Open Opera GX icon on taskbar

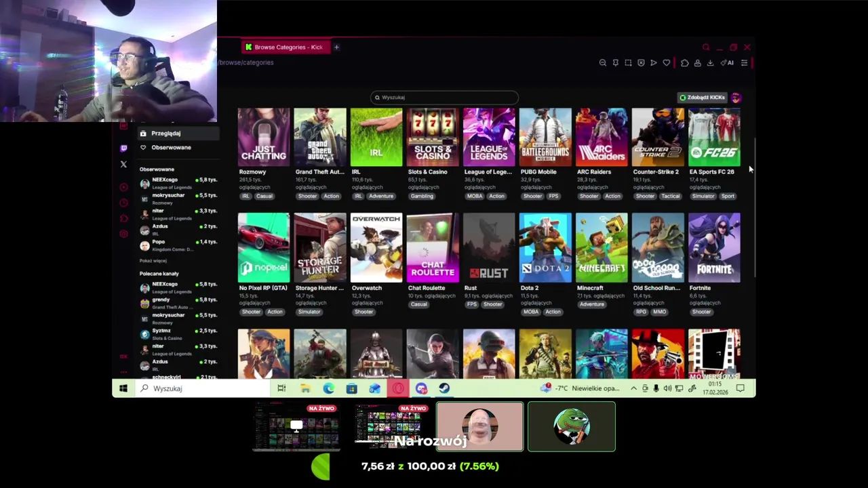tap(398, 388)
